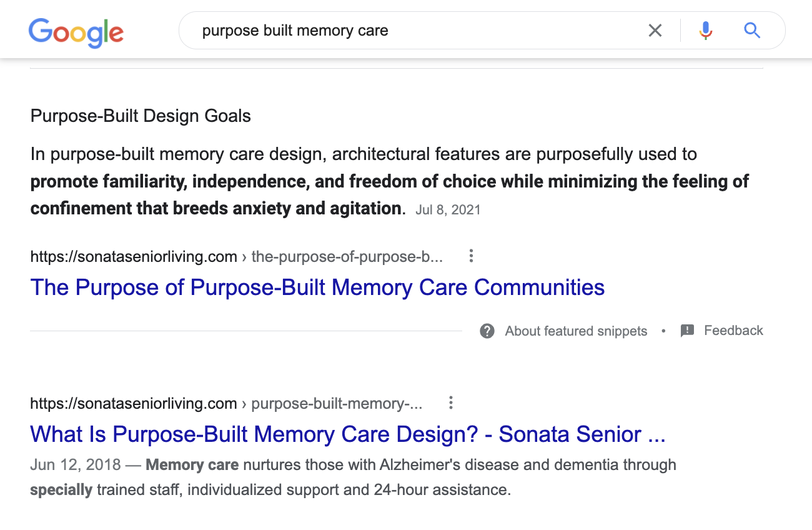The image size is (812, 530).
Task: Click the 'Feedback' text link
Action: [733, 331]
